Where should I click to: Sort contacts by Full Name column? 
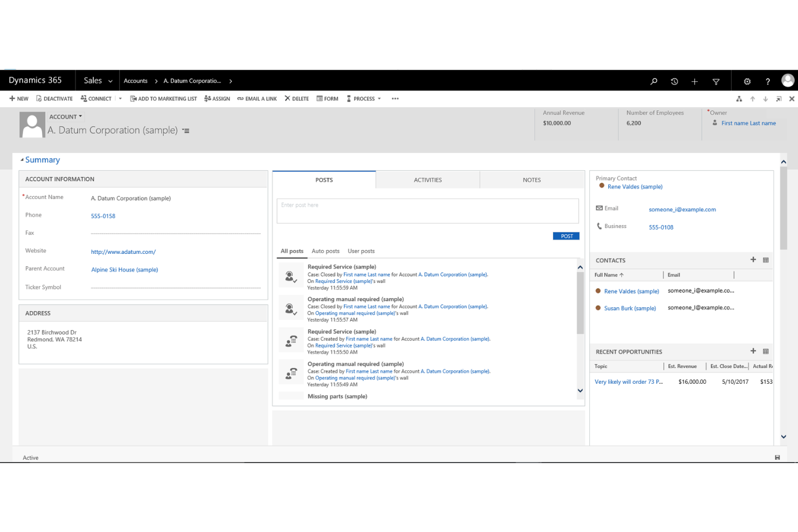click(609, 275)
